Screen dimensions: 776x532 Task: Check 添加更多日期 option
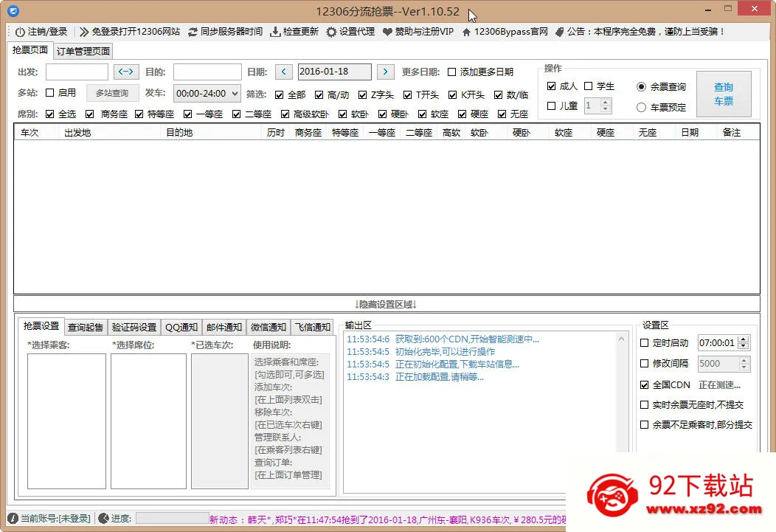click(x=451, y=72)
